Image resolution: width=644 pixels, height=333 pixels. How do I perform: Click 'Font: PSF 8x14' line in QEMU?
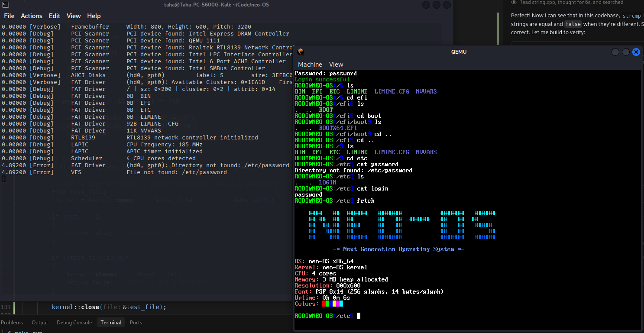(369, 291)
